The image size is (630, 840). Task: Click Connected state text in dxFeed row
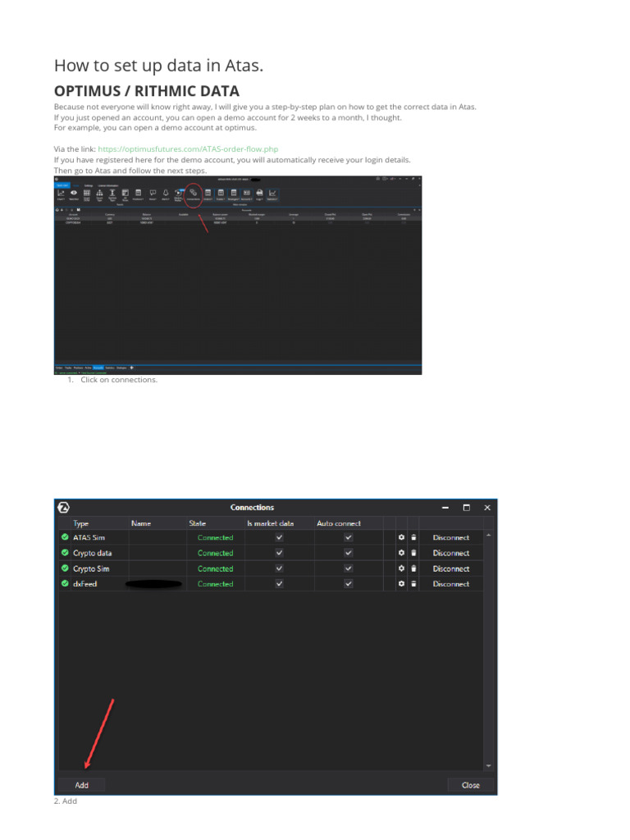[x=216, y=584]
